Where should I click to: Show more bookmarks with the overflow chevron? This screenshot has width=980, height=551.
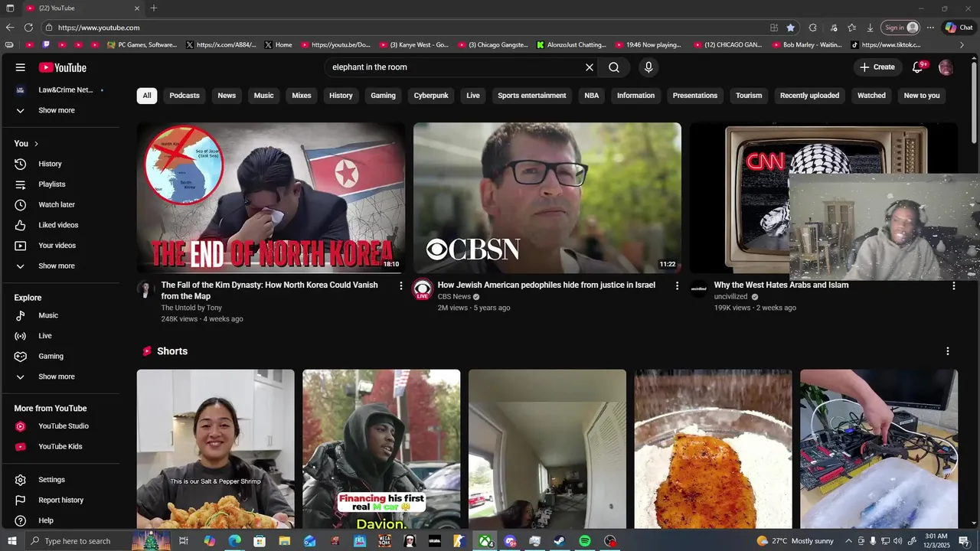(x=962, y=45)
